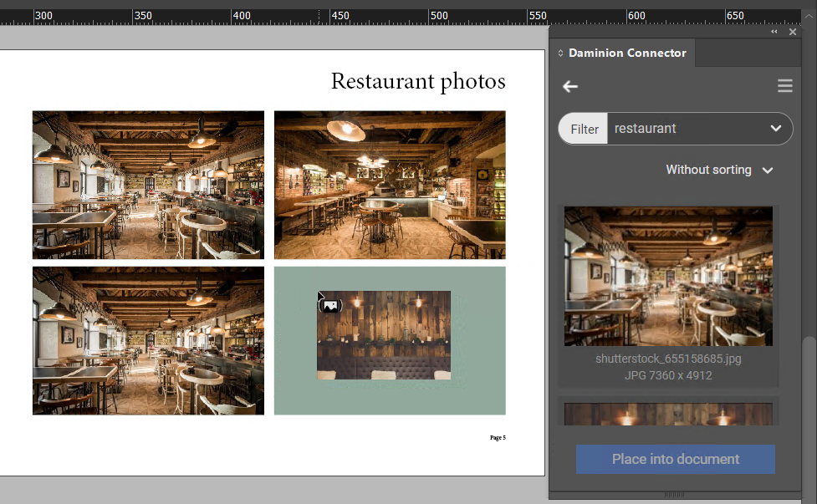
Task: Click the X to close the Daminion Connector panel
Action: (x=793, y=31)
